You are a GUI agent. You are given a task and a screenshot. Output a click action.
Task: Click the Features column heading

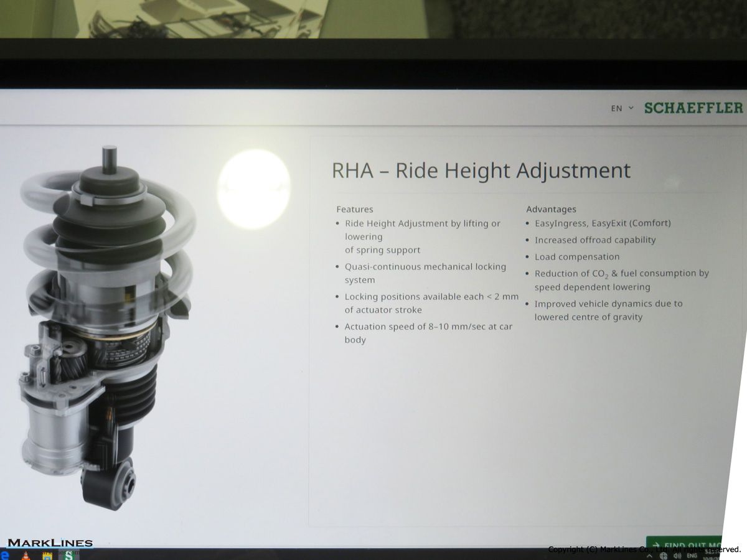click(355, 210)
